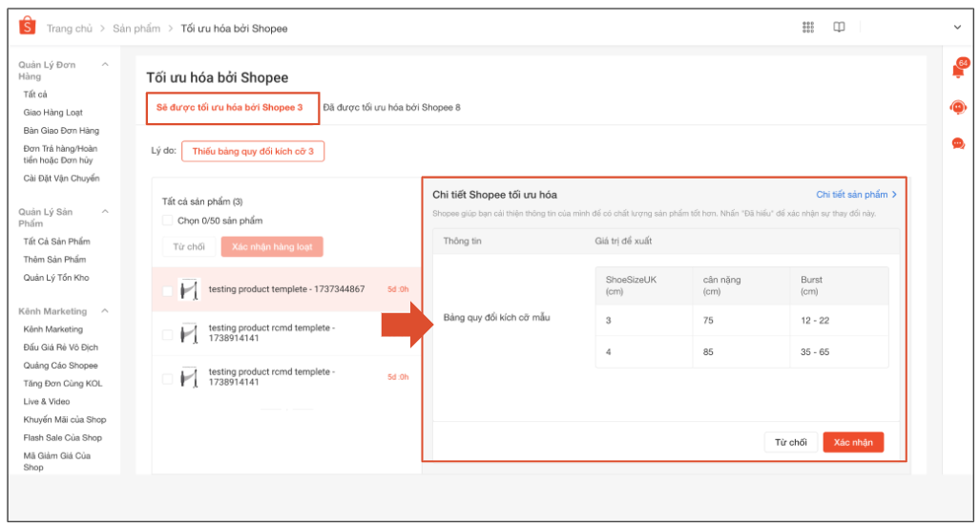The width and height of the screenshot is (980, 528).
Task: Open the chat bubble icon
Action: click(958, 144)
